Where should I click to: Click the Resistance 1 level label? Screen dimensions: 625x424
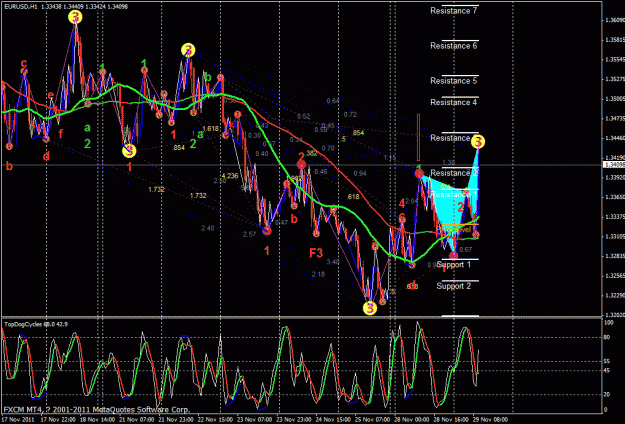coord(454,194)
